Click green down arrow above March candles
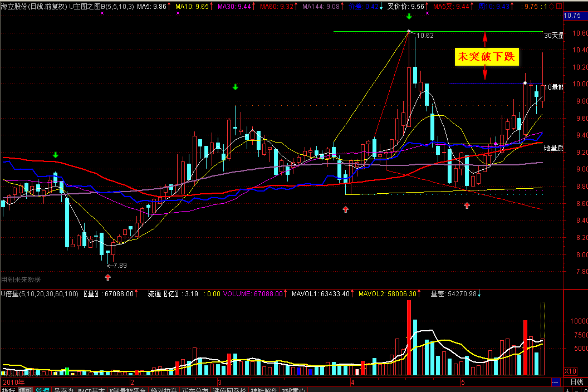Viewport: 588px width, 392px height. (235, 87)
